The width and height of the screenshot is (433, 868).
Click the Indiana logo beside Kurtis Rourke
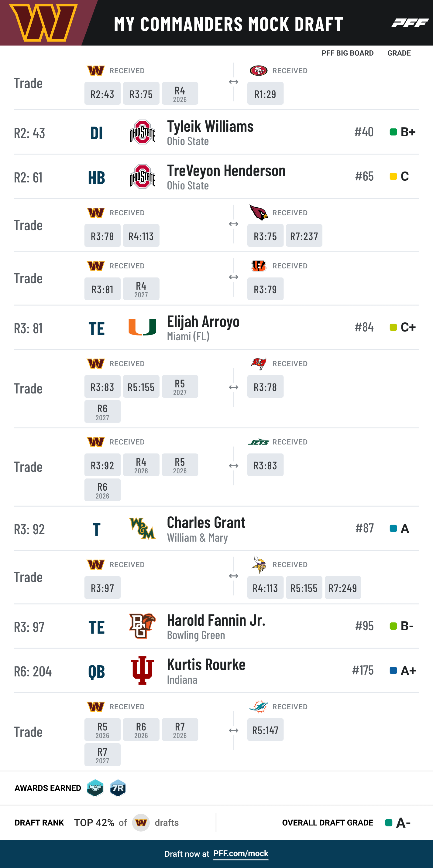(142, 670)
